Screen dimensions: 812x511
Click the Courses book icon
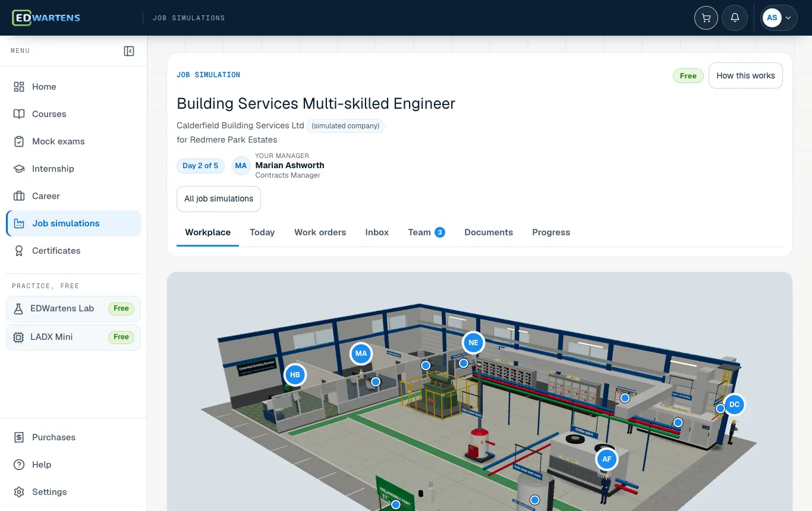click(19, 114)
